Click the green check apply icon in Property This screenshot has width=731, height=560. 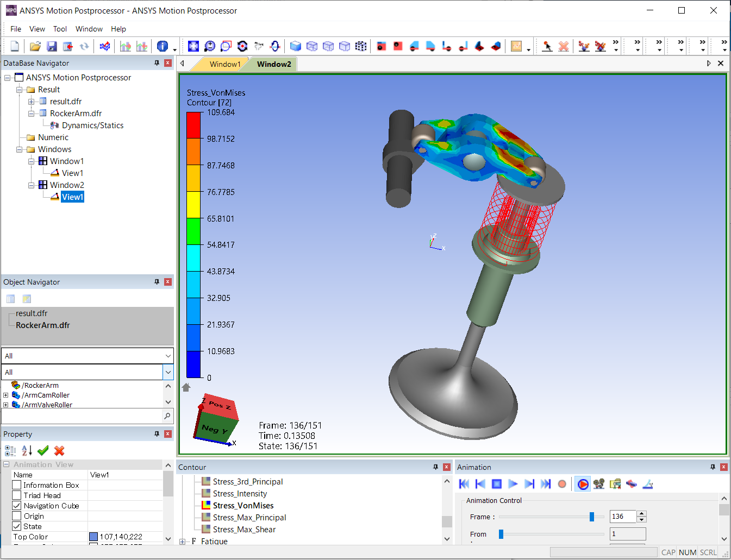pyautogui.click(x=43, y=450)
